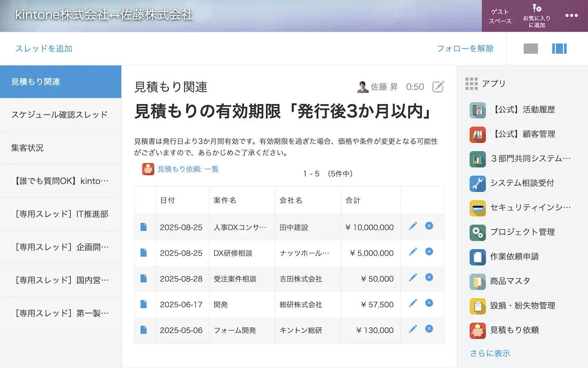Screen dimensions: 588x368
Task: Click the 日付 column header
Action: point(167,200)
